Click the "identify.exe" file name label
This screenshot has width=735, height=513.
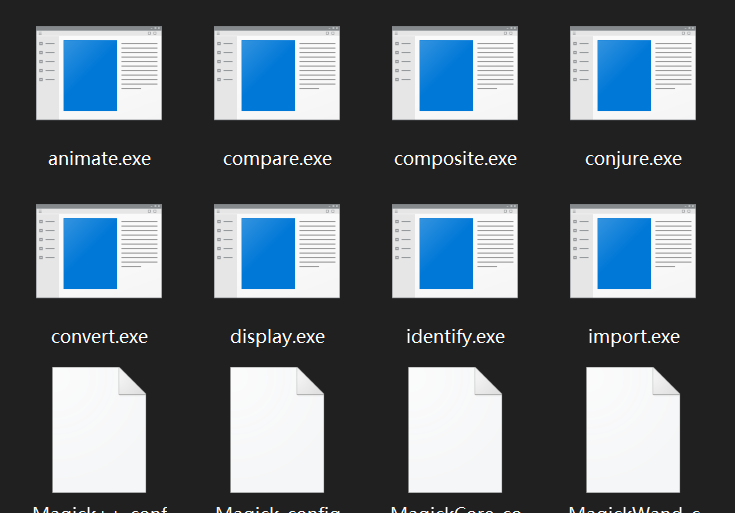[x=455, y=337]
